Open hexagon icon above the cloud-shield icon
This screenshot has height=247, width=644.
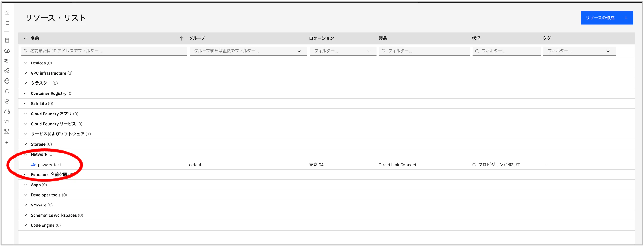pos(7,101)
